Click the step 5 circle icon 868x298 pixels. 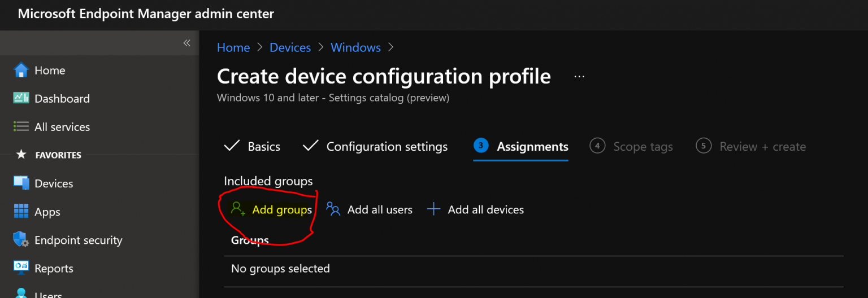[x=704, y=146]
